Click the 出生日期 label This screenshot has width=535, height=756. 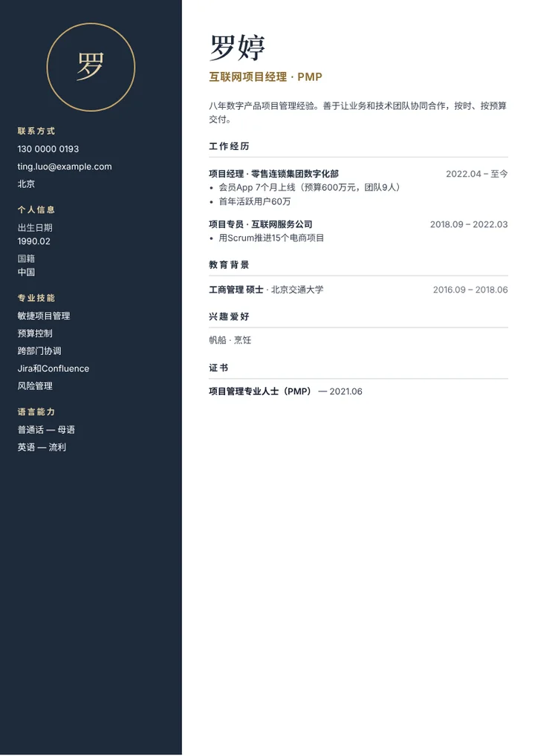coord(35,227)
